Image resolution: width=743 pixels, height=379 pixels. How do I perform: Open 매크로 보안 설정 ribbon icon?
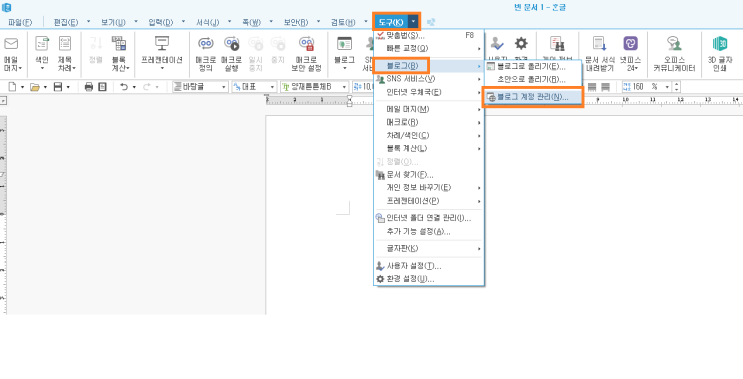[307, 44]
